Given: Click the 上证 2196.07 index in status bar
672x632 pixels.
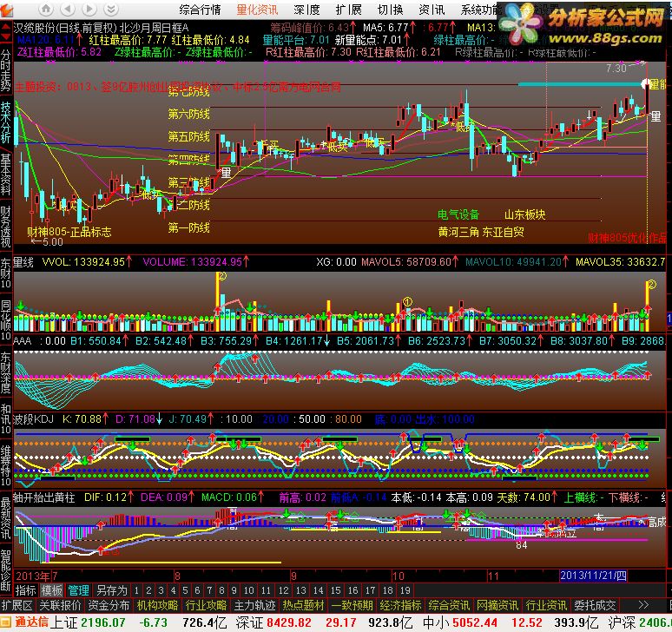Looking at the screenshot, I should tap(88, 622).
